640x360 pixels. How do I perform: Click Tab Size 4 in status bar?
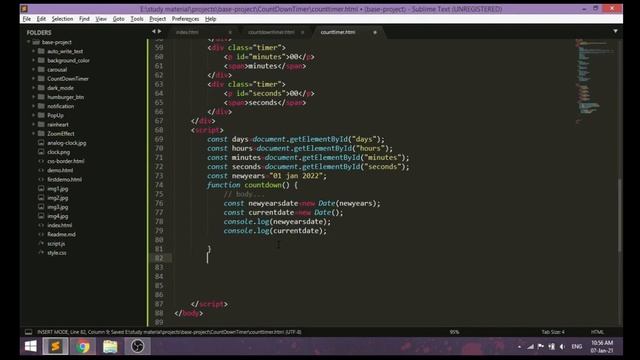tap(553, 332)
